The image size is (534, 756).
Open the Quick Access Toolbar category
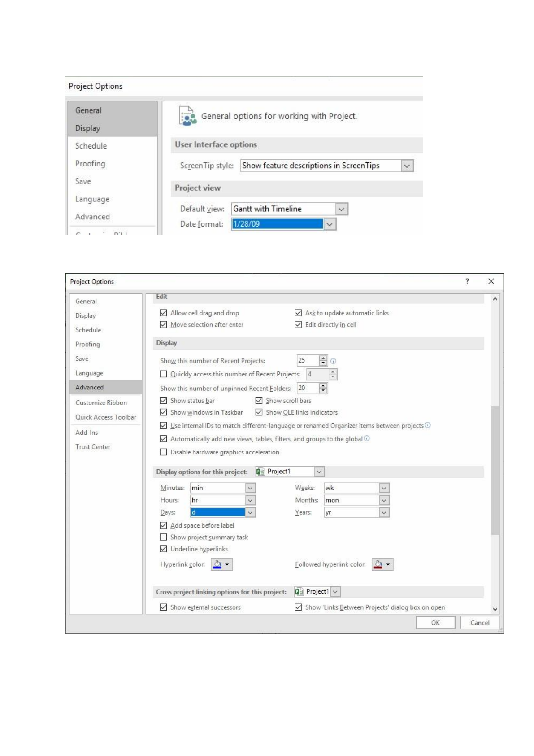click(x=106, y=417)
